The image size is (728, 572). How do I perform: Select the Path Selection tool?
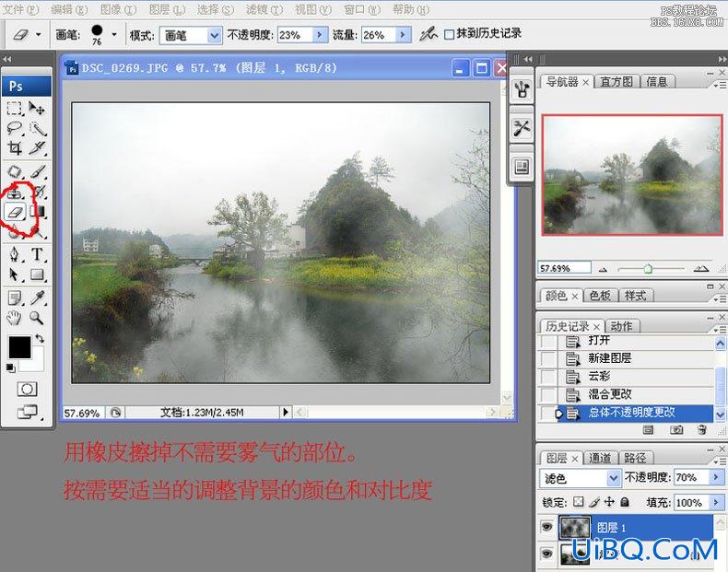[15, 274]
